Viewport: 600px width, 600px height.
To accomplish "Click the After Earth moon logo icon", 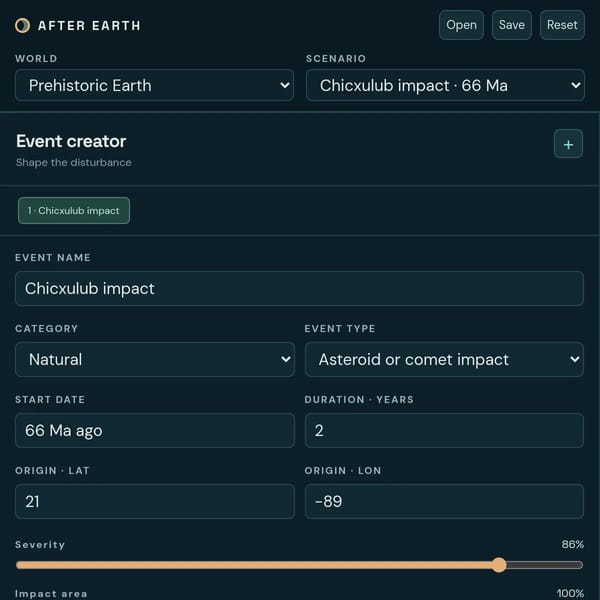I will point(22,26).
